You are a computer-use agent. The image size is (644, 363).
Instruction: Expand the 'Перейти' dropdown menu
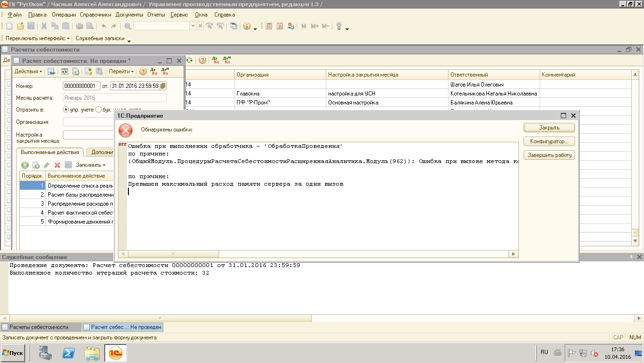[x=121, y=72]
